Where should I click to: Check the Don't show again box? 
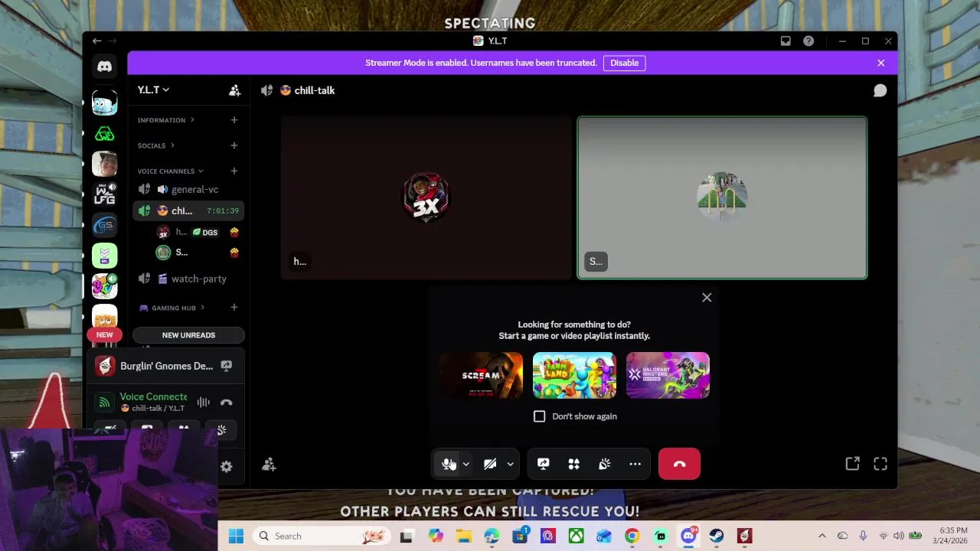pyautogui.click(x=540, y=416)
